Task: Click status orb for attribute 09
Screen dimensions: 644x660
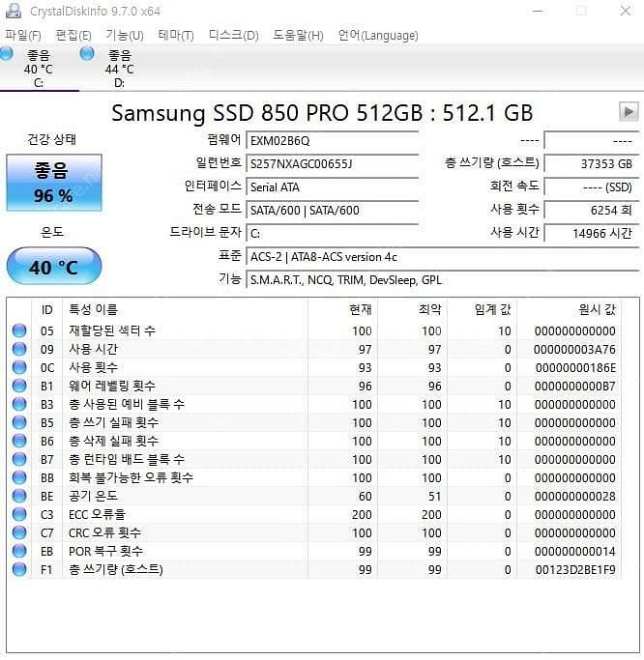Action: pos(19,349)
